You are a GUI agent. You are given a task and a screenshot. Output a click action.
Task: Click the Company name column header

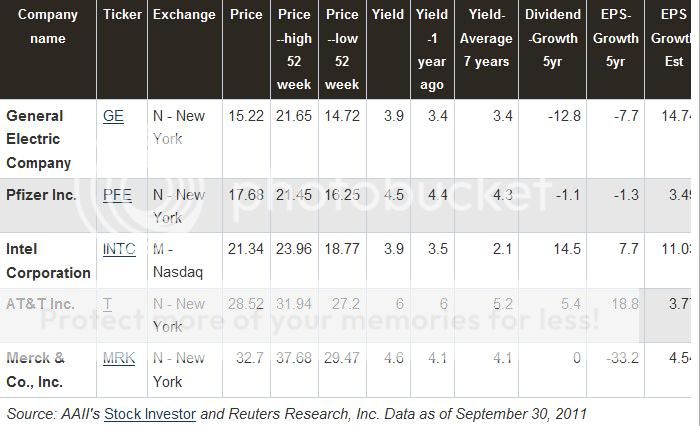point(42,27)
